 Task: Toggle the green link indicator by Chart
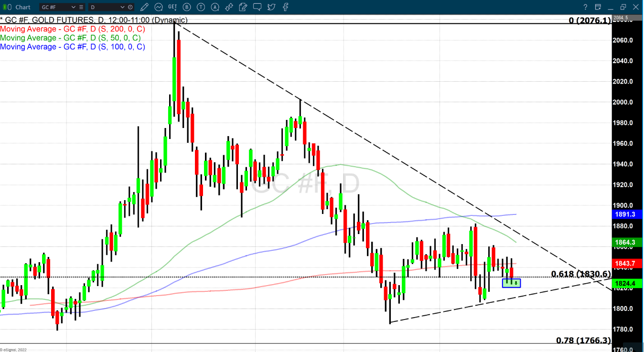4,7
